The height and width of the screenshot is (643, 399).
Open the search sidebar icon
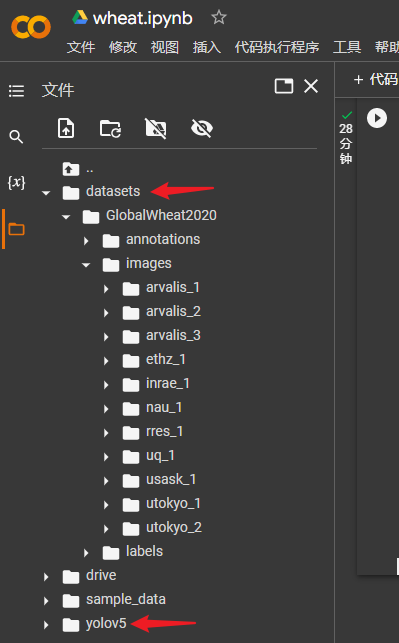point(16,136)
